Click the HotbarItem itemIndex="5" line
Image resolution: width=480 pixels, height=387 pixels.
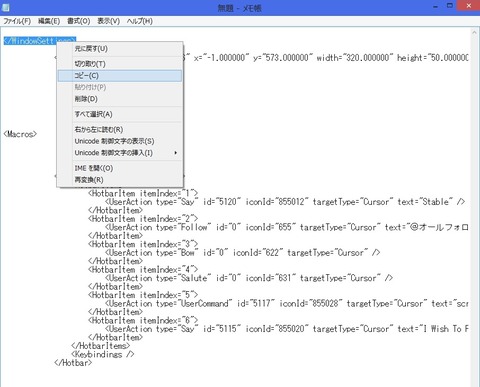click(143, 295)
